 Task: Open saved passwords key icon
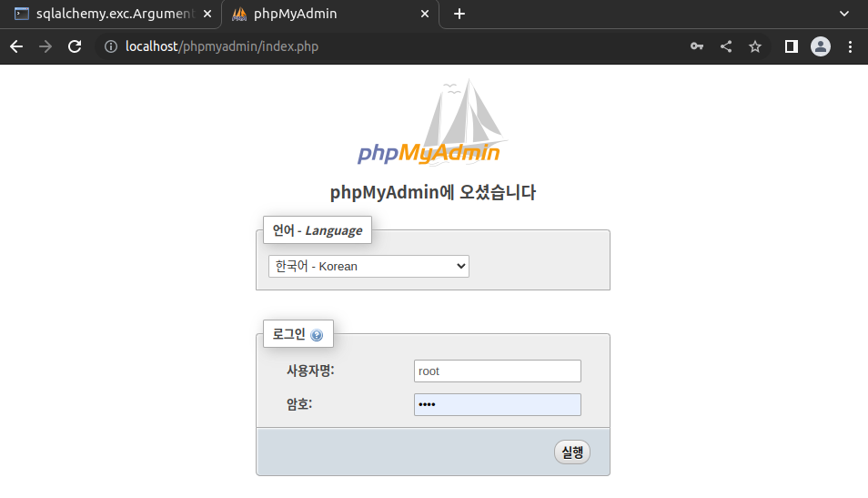[x=697, y=46]
